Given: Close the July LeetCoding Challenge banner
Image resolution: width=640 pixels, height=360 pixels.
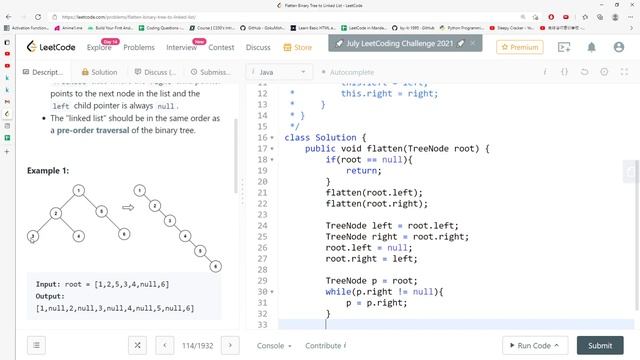Looking at the screenshot, I should pyautogui.click(x=473, y=43).
